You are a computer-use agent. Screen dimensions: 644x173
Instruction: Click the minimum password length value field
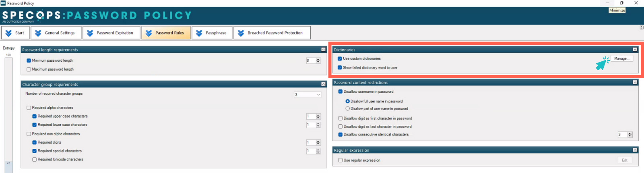click(310, 60)
